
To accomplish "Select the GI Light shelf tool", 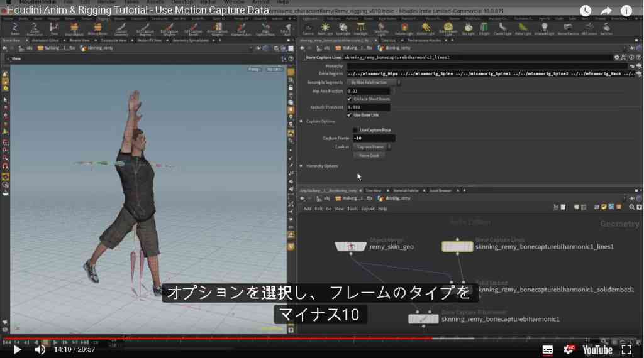I will point(484,29).
